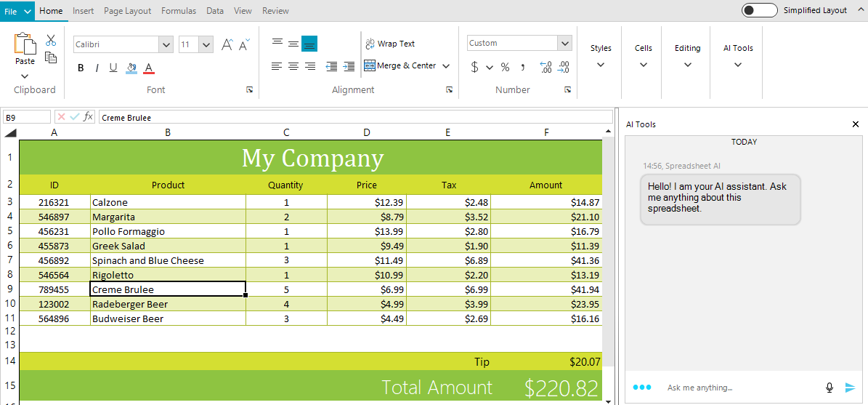
Task: Increase indent
Action: click(349, 66)
